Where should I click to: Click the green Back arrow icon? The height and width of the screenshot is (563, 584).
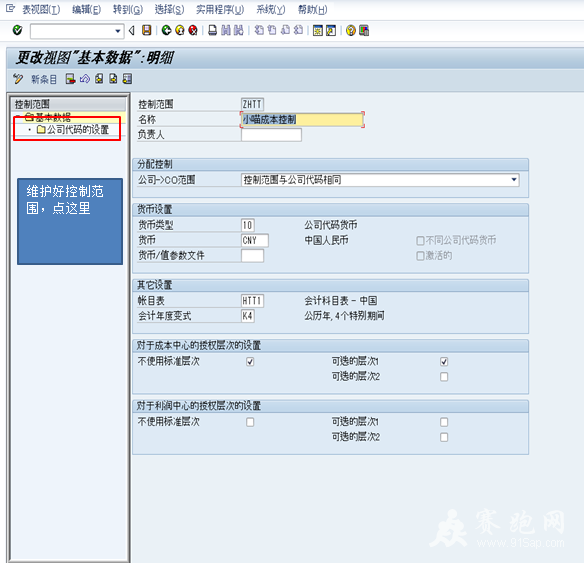click(166, 30)
